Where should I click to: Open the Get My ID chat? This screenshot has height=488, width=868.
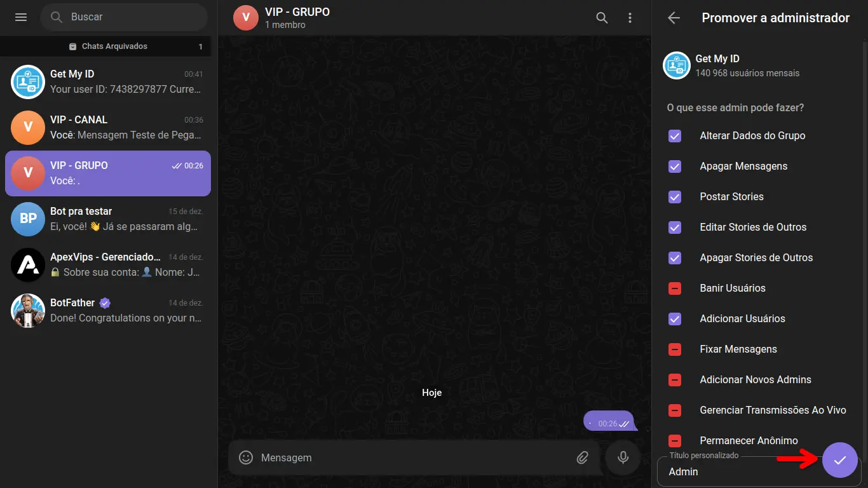(x=108, y=82)
